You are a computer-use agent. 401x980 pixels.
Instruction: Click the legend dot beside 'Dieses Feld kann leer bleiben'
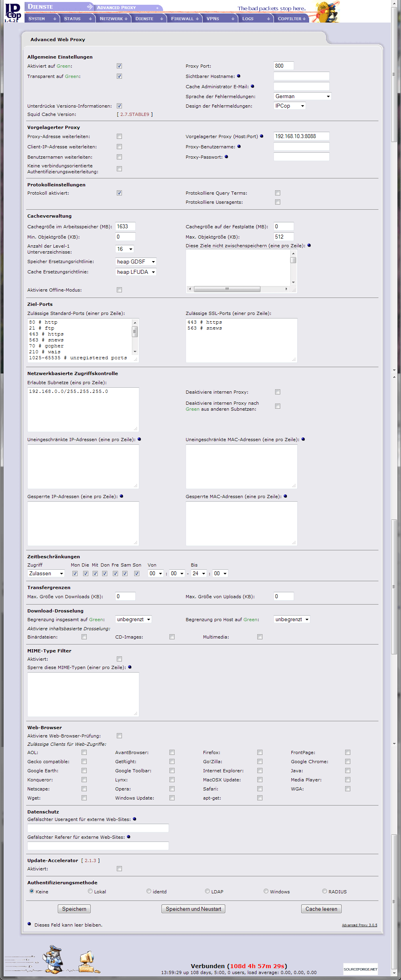(29, 924)
